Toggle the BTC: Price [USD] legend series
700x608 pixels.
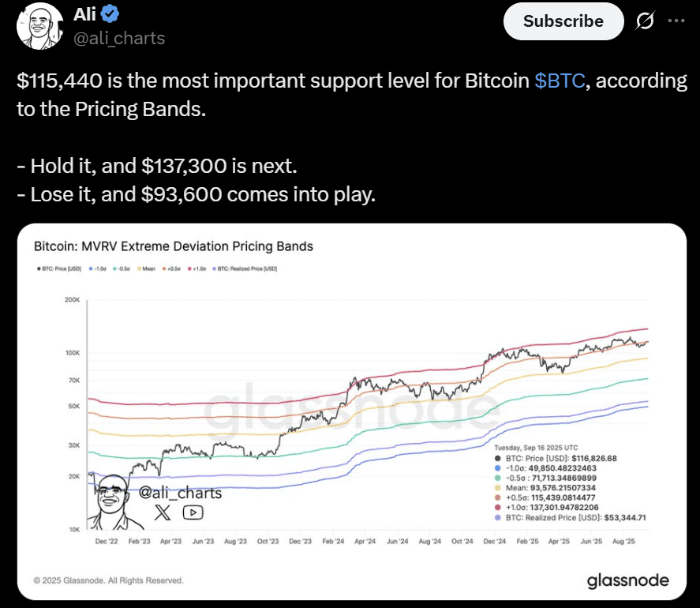coord(58,268)
